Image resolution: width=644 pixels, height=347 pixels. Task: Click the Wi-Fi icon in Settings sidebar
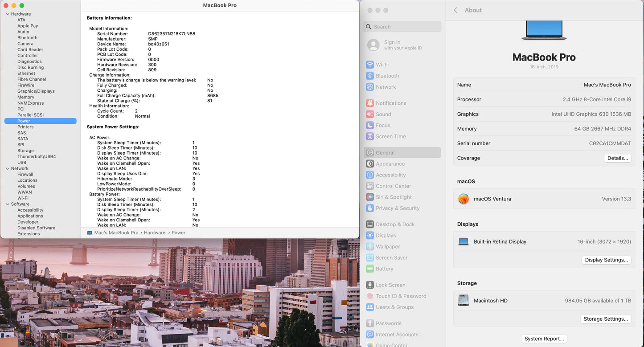[x=370, y=65]
